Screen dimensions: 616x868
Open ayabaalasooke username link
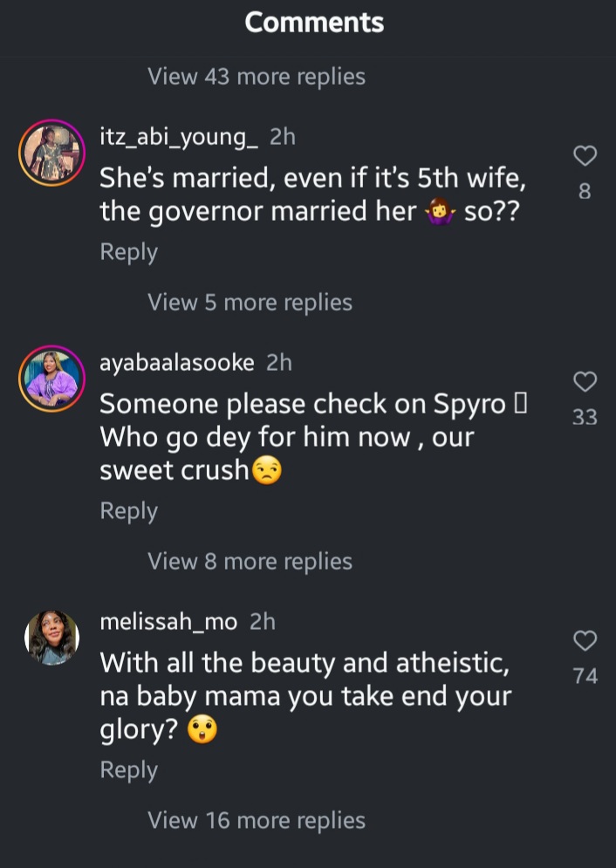177,362
